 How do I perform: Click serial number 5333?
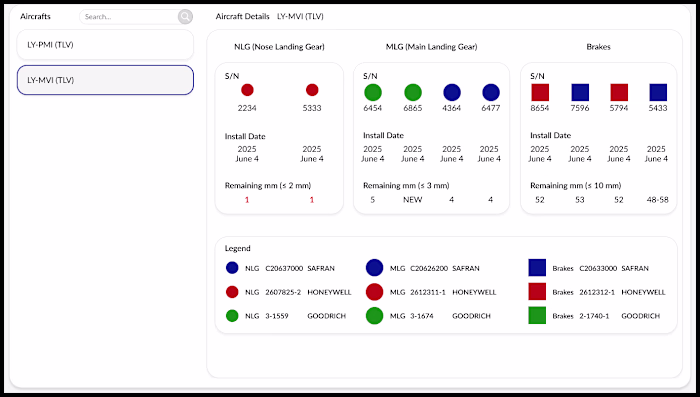pos(312,108)
